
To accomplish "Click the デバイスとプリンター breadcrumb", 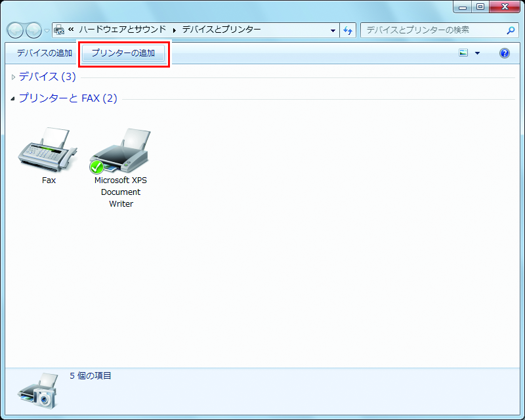I will click(x=221, y=30).
